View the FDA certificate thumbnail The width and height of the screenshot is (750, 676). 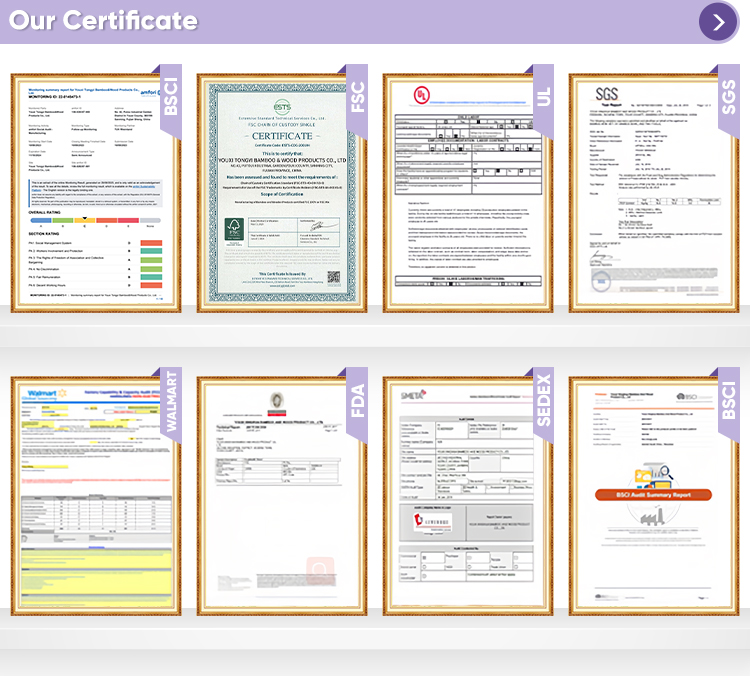(x=282, y=496)
